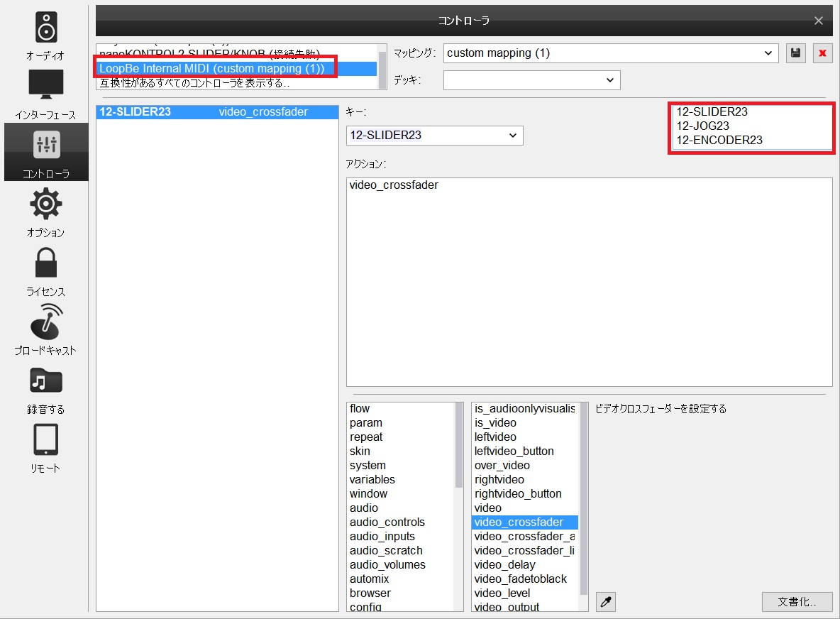
Task: Delete mapping with the red X icon
Action: click(x=822, y=53)
